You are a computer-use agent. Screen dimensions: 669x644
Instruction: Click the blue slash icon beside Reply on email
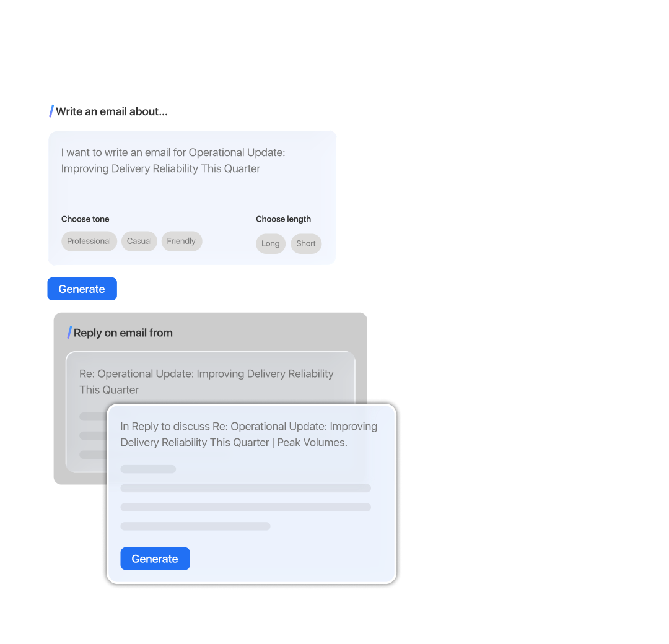pos(69,333)
